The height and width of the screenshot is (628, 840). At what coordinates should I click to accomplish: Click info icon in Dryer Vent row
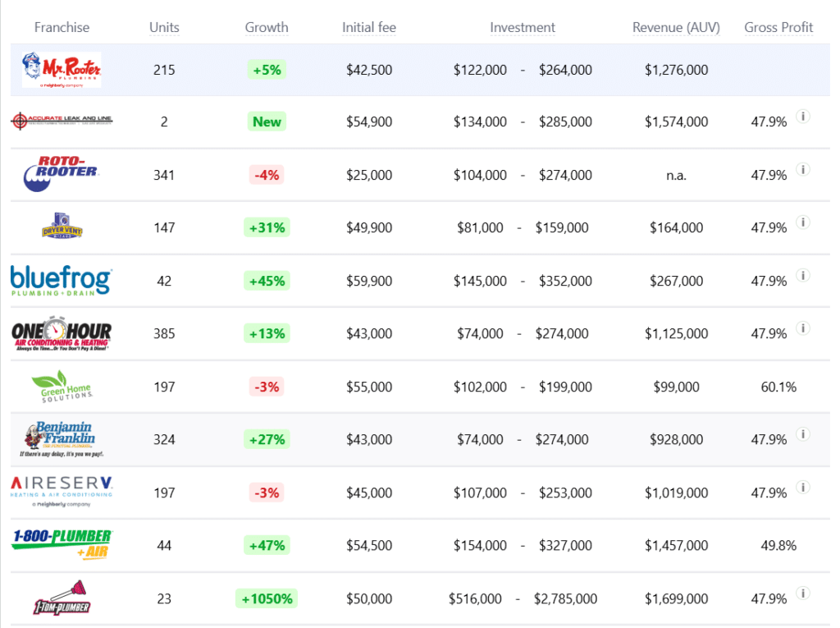pyautogui.click(x=802, y=222)
